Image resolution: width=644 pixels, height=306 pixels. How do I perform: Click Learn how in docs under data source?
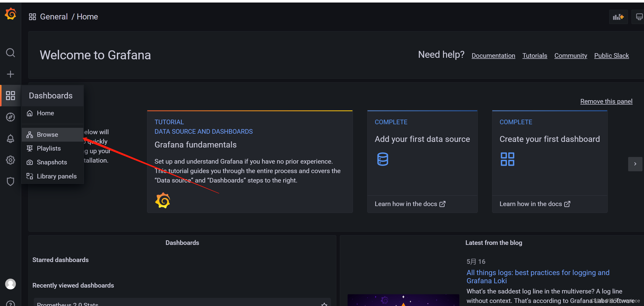tap(410, 204)
